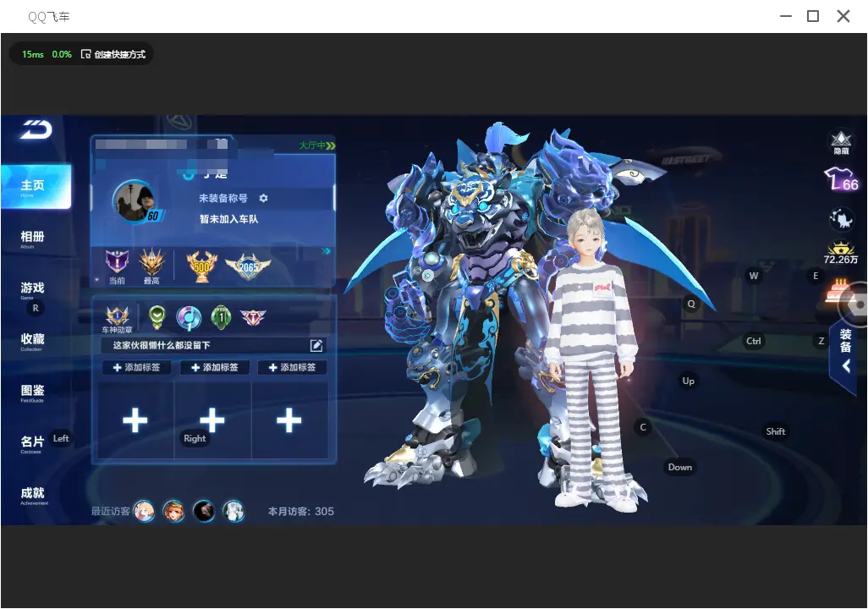This screenshot has width=868, height=609.
Task: Edit the signature with the pencil icon
Action: (316, 345)
